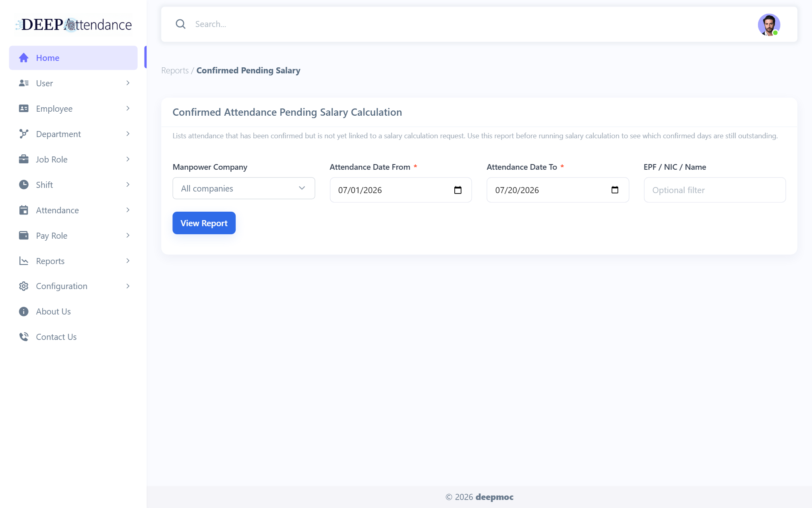
Task: Click the Configuration gear icon
Action: tap(24, 286)
